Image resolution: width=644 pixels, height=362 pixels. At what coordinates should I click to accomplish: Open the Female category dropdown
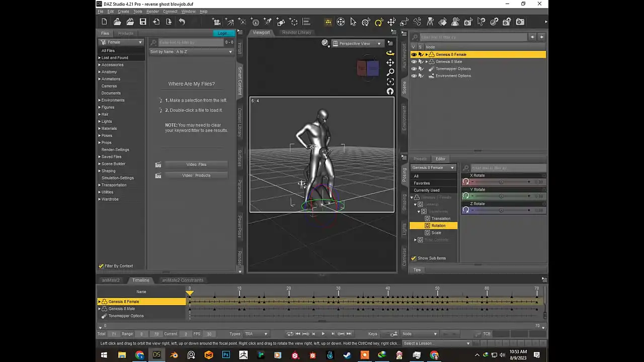(x=121, y=42)
